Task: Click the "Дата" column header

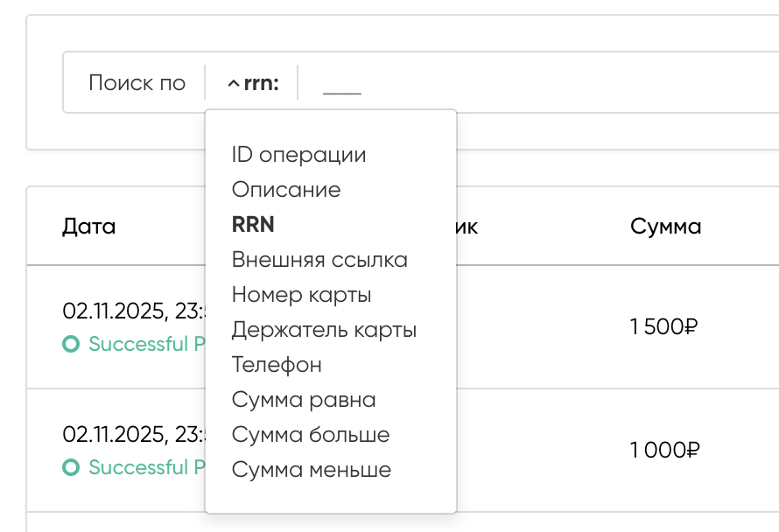Action: (x=89, y=227)
